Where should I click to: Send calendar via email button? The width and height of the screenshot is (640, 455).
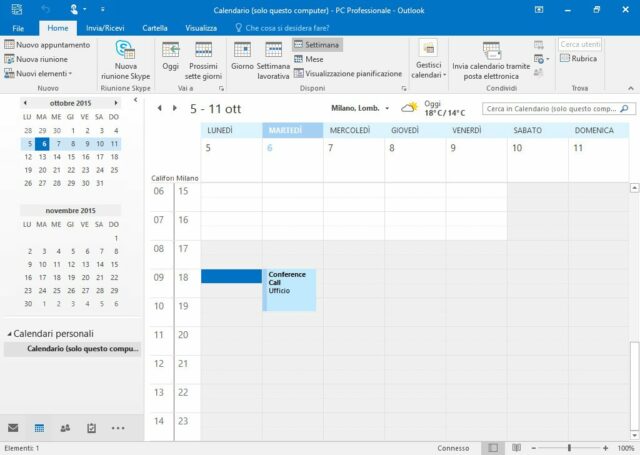[491, 60]
